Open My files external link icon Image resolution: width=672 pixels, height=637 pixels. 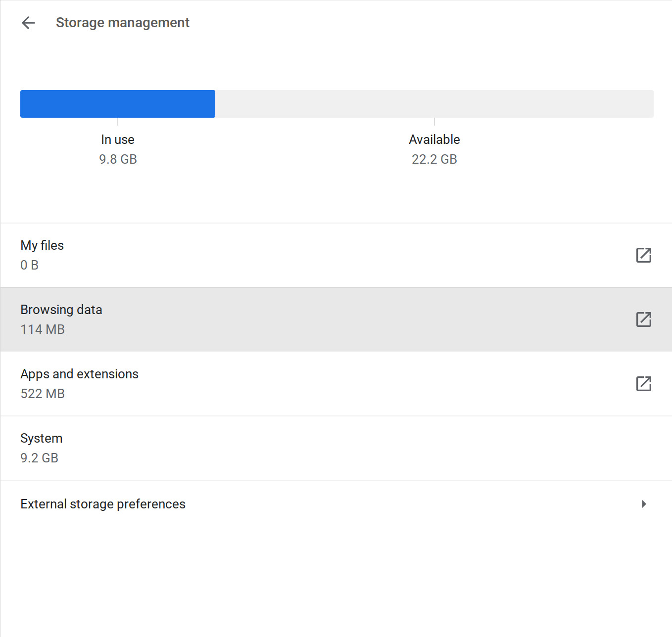pyautogui.click(x=643, y=255)
